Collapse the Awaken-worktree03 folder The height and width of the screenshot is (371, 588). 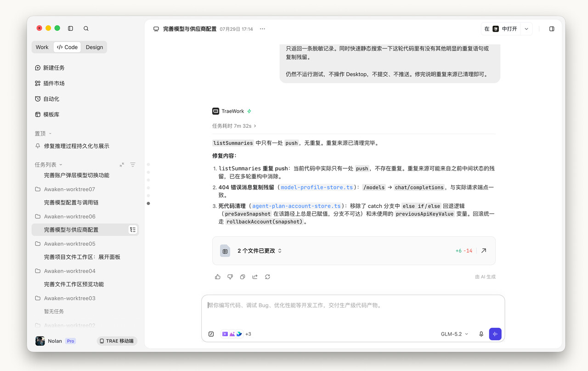point(65,298)
